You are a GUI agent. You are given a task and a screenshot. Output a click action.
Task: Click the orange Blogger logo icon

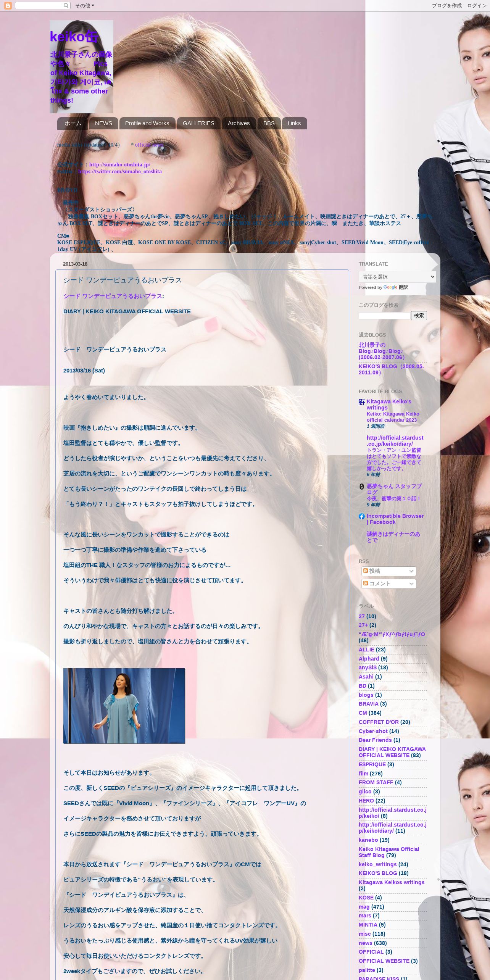(x=8, y=6)
